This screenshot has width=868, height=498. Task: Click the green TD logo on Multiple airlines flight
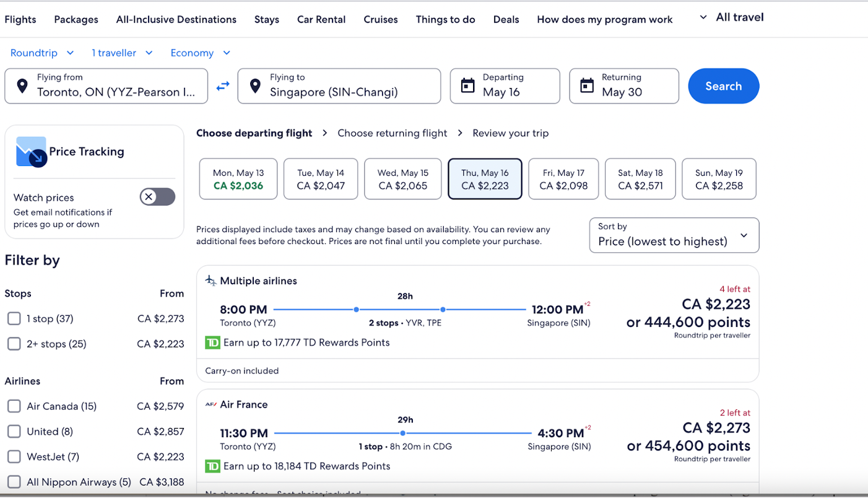pos(212,343)
